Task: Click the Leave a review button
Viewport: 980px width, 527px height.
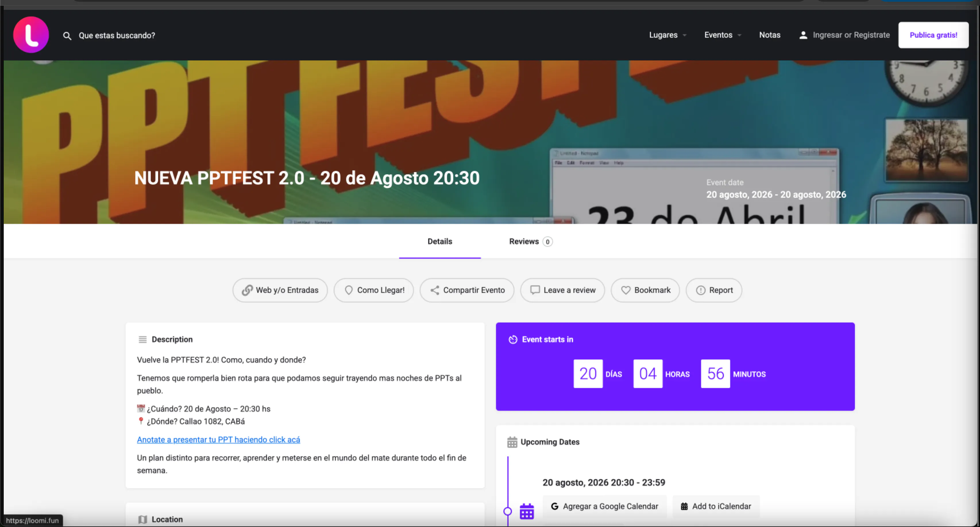Action: coord(563,290)
